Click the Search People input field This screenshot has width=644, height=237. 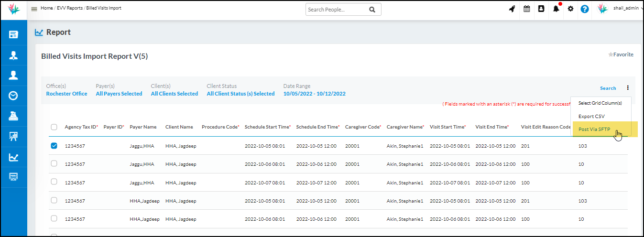click(x=336, y=10)
